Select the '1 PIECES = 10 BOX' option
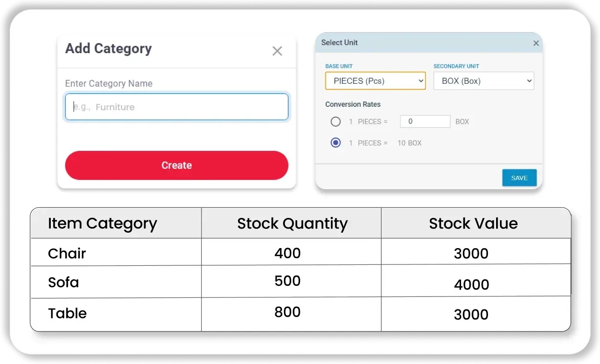This screenshot has height=364, width=600. (336, 142)
